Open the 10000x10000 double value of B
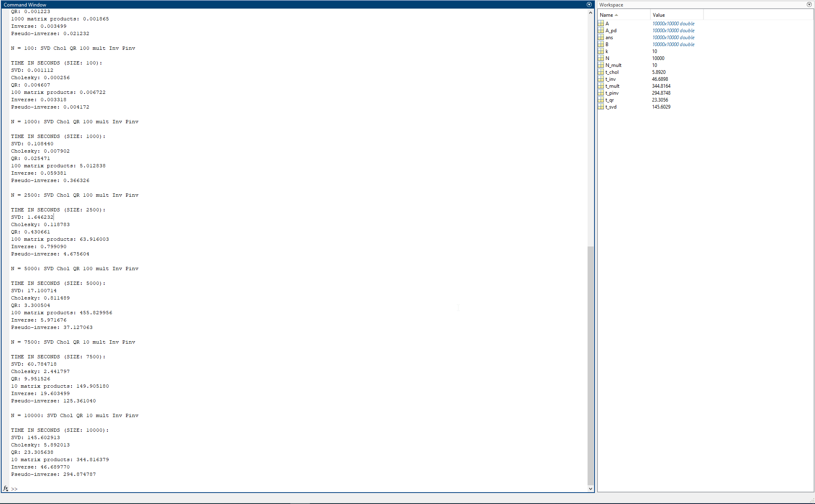The image size is (815, 504). tap(673, 44)
